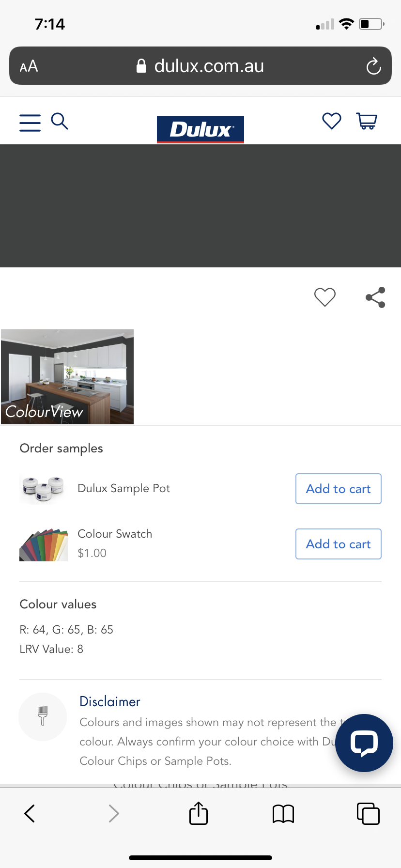This screenshot has width=401, height=868.
Task: Open the hamburger navigation menu
Action: click(30, 123)
